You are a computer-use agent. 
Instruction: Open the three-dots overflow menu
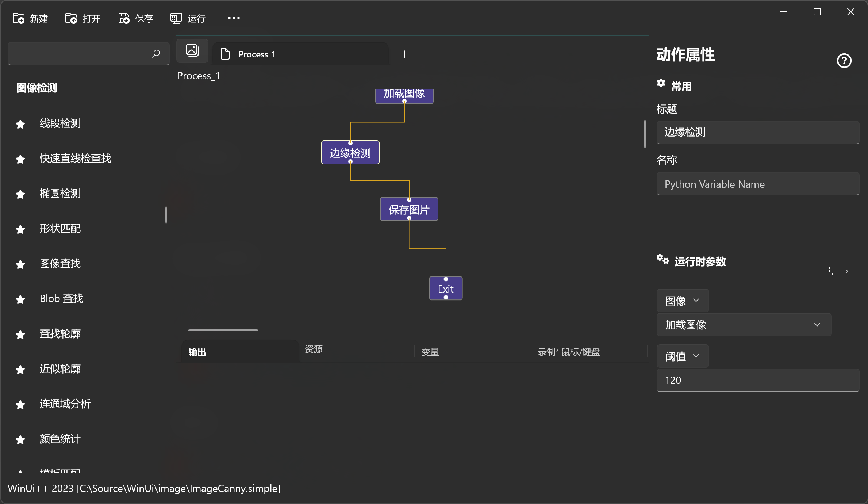tap(234, 18)
